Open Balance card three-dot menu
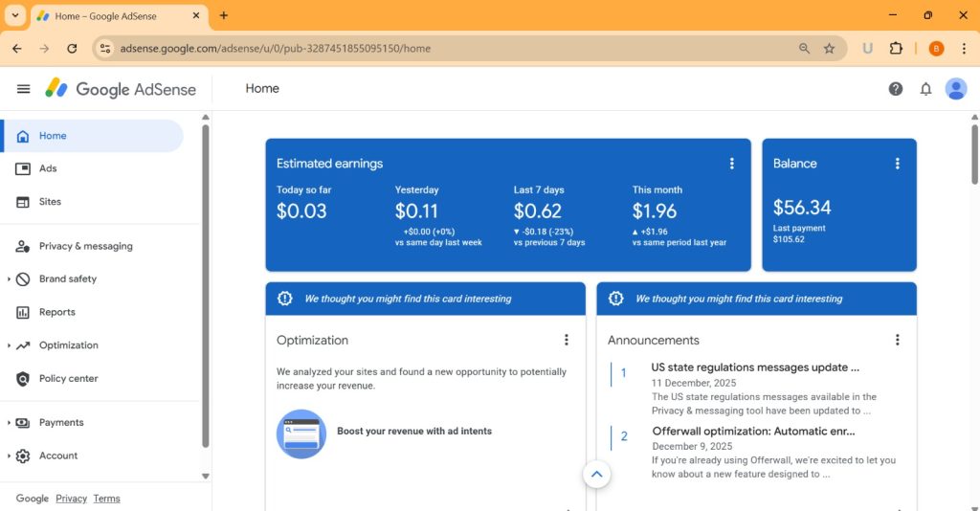Viewport: 980px width, 511px height. click(897, 164)
